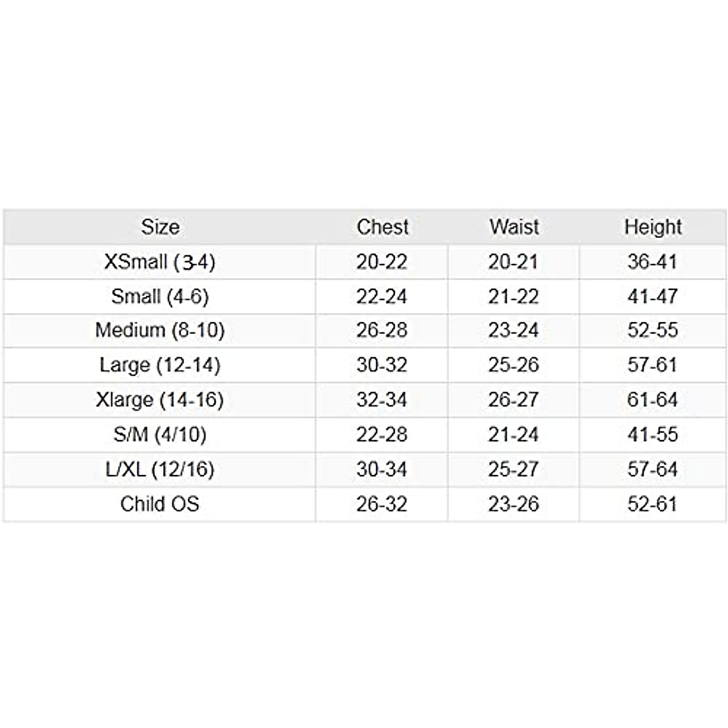The height and width of the screenshot is (728, 728).
Task: Click the Xlarge waist value 26-27
Action: click(513, 400)
